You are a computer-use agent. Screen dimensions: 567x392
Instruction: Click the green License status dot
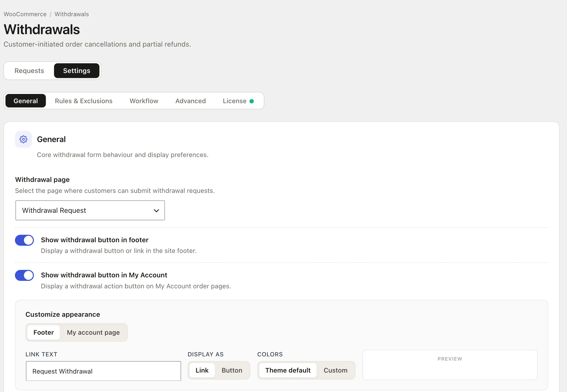click(252, 101)
